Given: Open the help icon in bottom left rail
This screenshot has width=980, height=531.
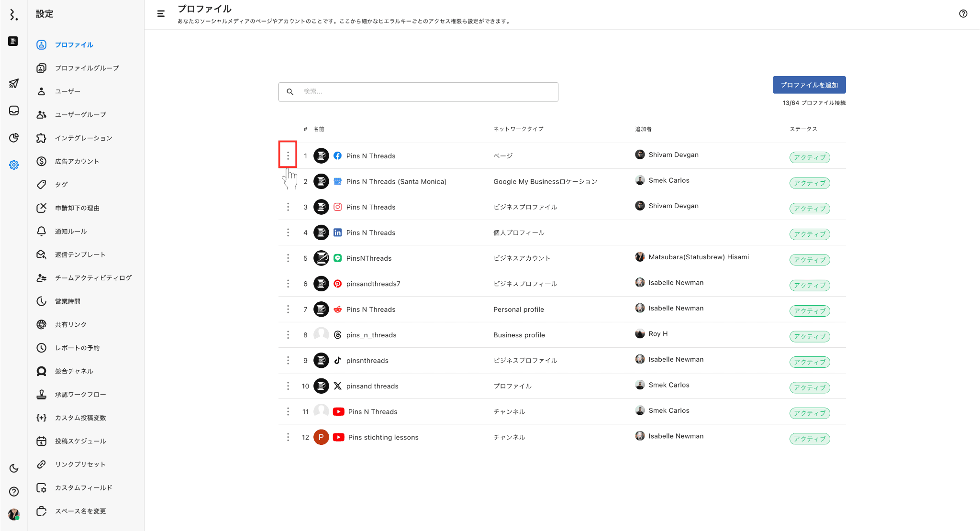Looking at the screenshot, I should (14, 491).
